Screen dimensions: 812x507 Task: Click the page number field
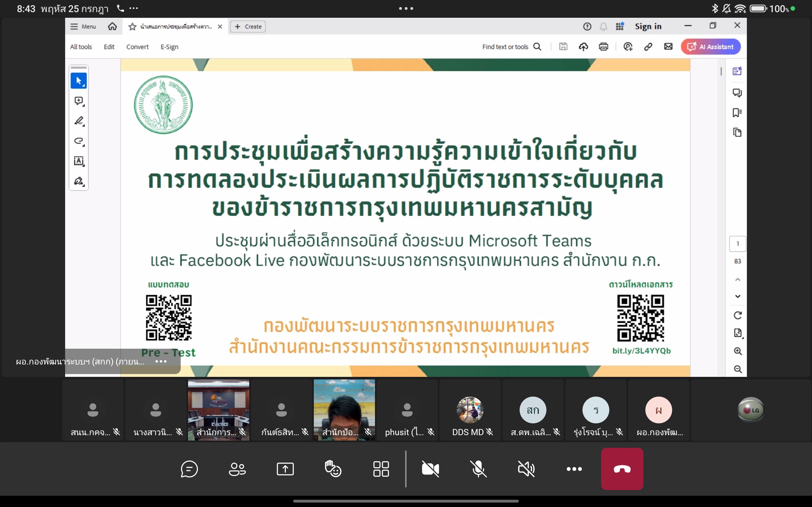pyautogui.click(x=738, y=244)
